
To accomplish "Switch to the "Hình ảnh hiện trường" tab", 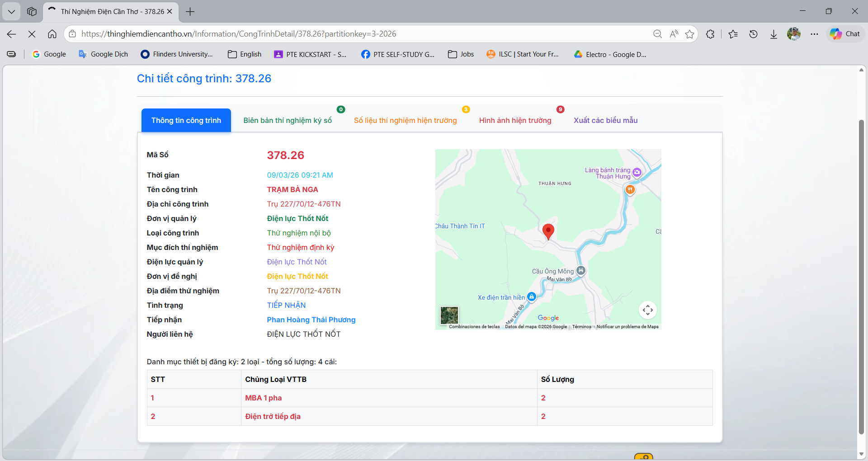I will [x=515, y=120].
